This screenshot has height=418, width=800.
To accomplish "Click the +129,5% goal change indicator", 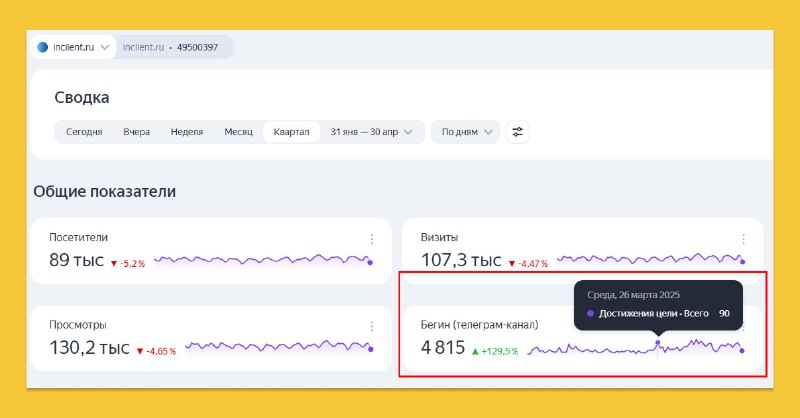I will click(495, 351).
